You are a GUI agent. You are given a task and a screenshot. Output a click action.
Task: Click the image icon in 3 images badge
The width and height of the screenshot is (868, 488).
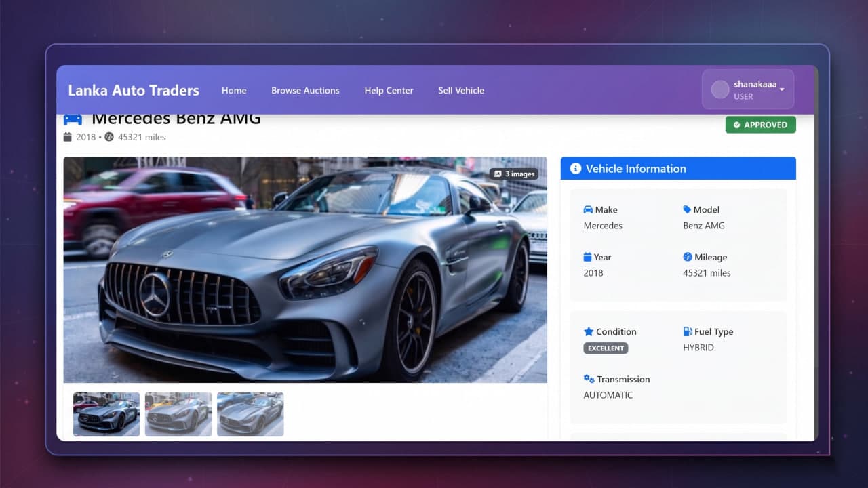[x=498, y=174]
